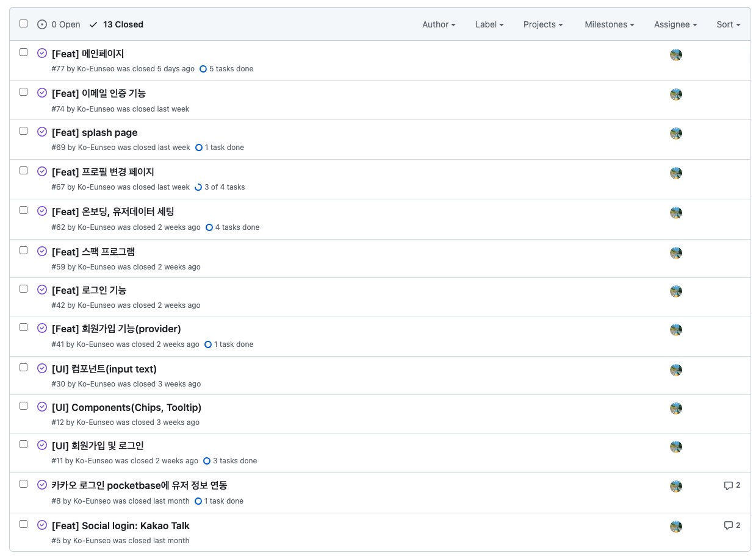The height and width of the screenshot is (556, 756).
Task: Click author Ko-Eunseo on issue #74
Action: [96, 109]
